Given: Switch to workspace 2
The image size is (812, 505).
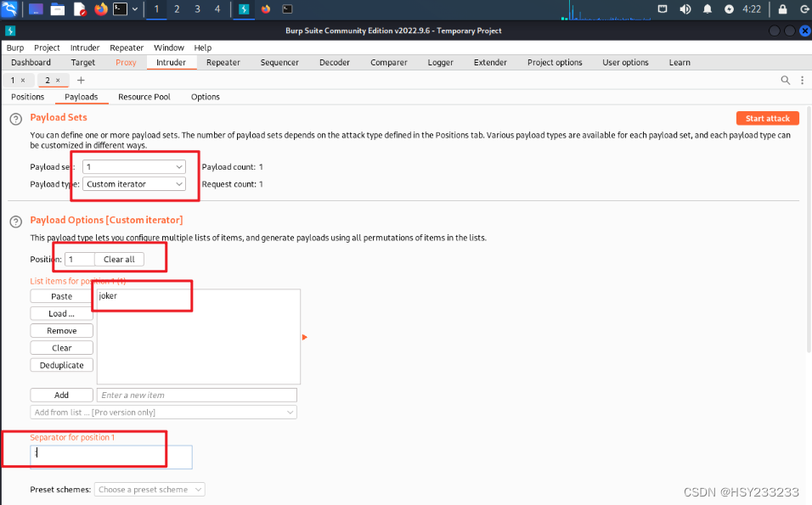Looking at the screenshot, I should tap(177, 9).
